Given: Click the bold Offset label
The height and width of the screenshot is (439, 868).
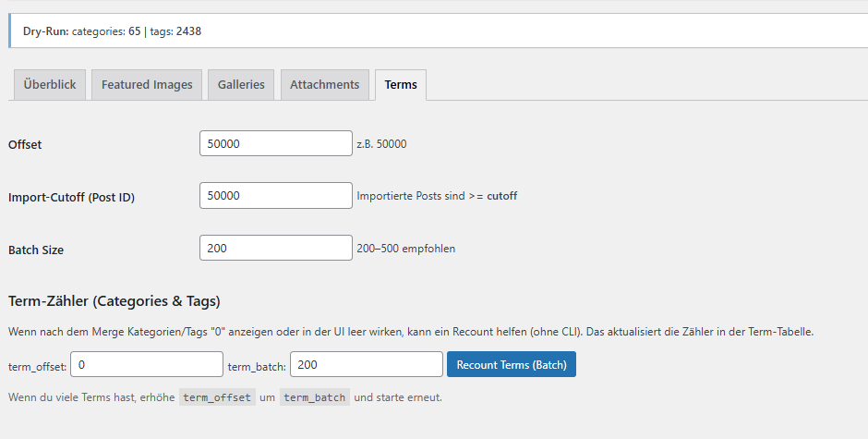Looking at the screenshot, I should click(x=25, y=144).
